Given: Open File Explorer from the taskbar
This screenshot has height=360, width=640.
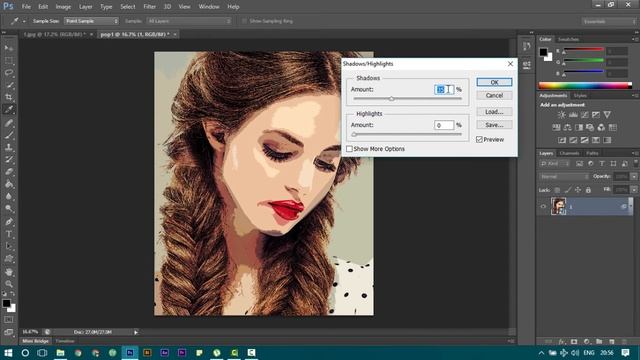Looking at the screenshot, I should point(60,353).
